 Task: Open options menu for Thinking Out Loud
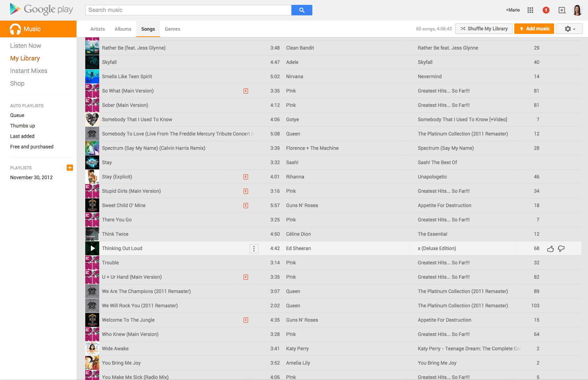pos(254,248)
